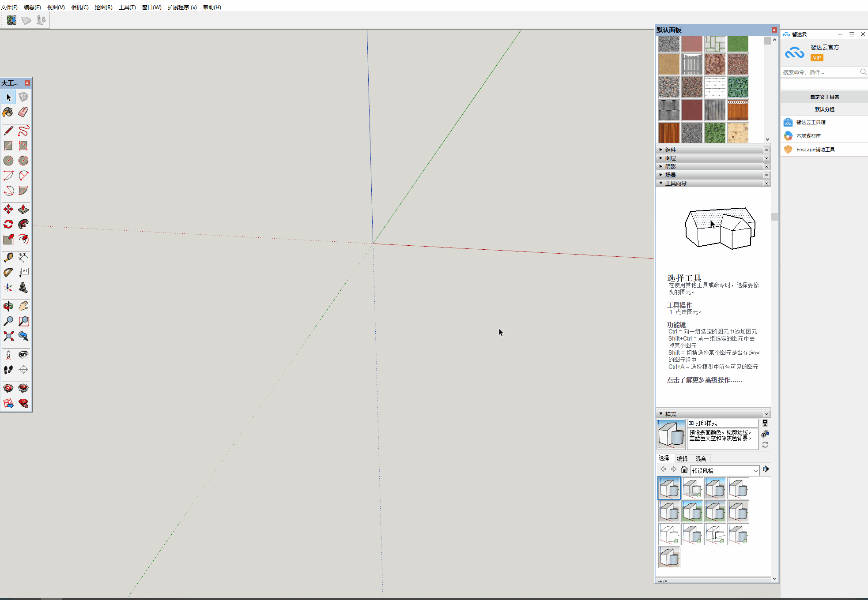Switch to the 编辑 style tab
The height and width of the screenshot is (600, 868).
[x=682, y=459]
